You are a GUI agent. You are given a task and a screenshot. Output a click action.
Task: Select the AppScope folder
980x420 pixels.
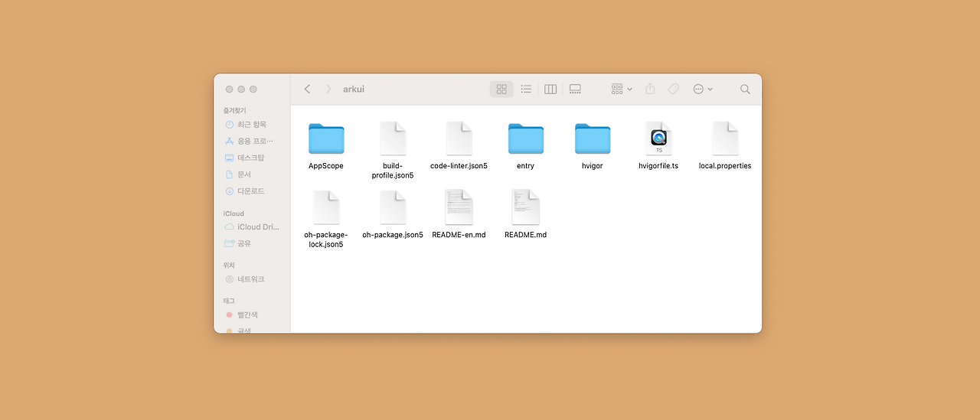tap(326, 138)
